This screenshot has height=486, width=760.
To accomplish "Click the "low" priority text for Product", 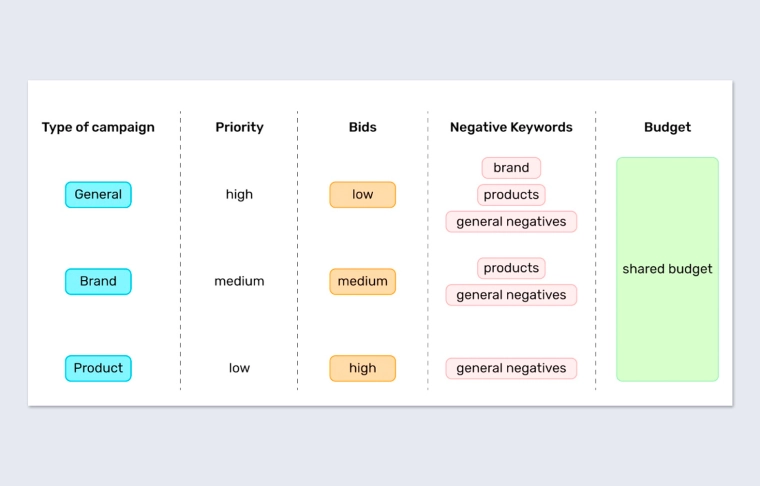I will [239, 368].
